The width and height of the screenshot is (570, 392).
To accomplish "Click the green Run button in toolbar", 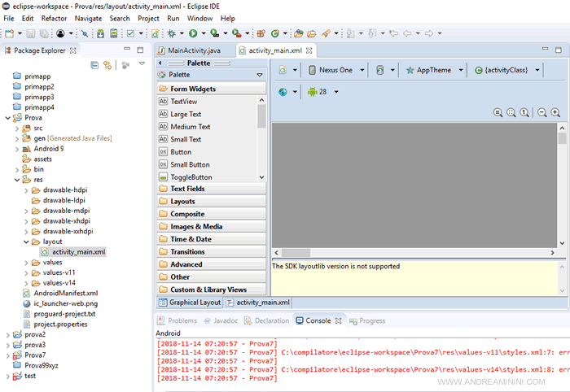I will 193,33.
